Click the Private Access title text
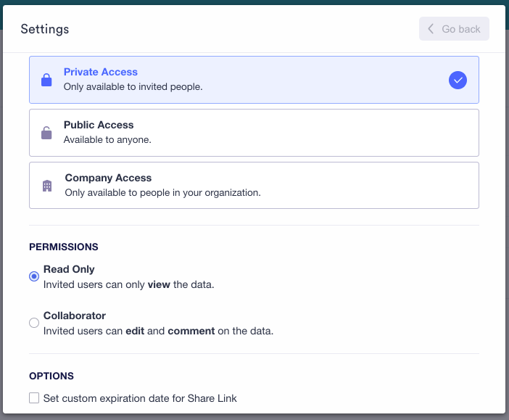 point(101,72)
